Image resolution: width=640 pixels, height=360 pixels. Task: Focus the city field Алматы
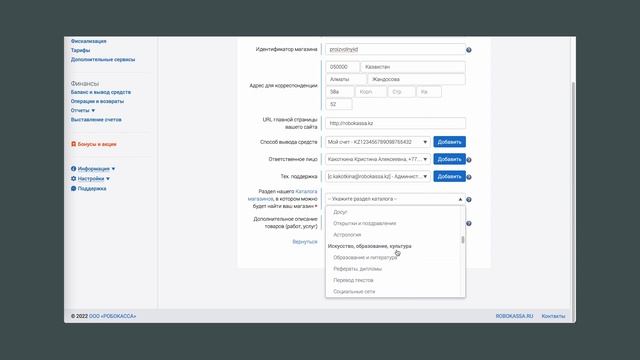[x=345, y=79]
